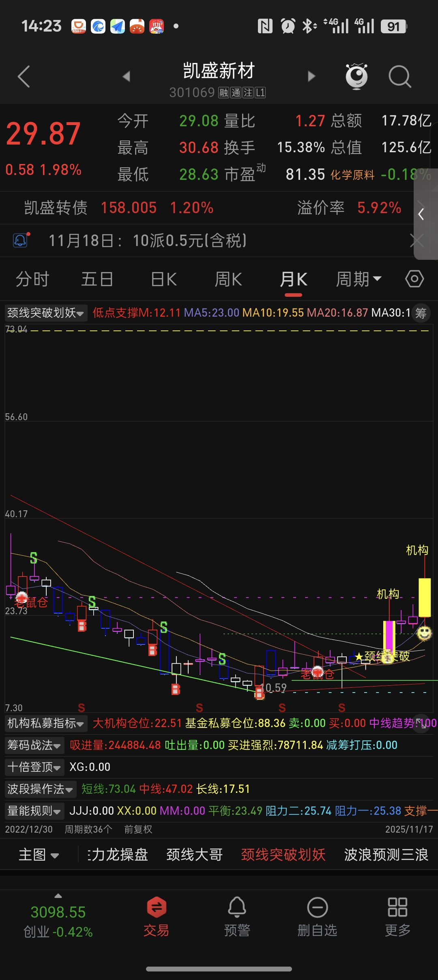
Task: Tap the alarm clock status icon
Action: pos(288,26)
